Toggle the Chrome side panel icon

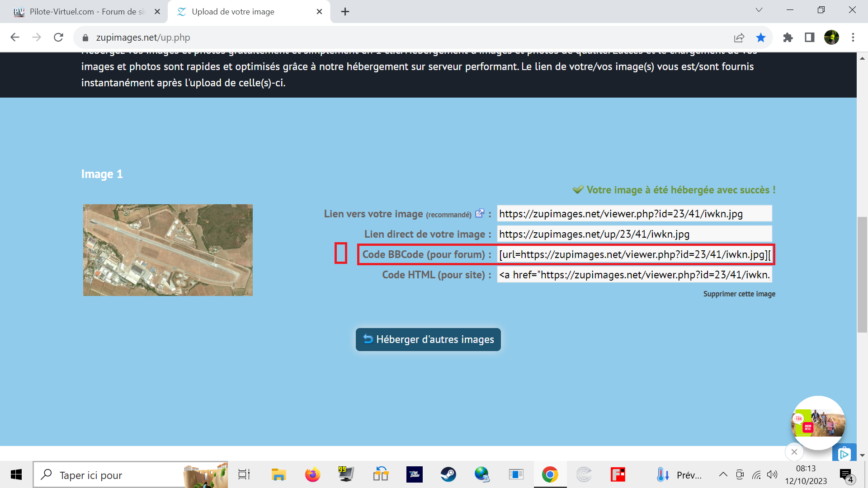tap(809, 38)
